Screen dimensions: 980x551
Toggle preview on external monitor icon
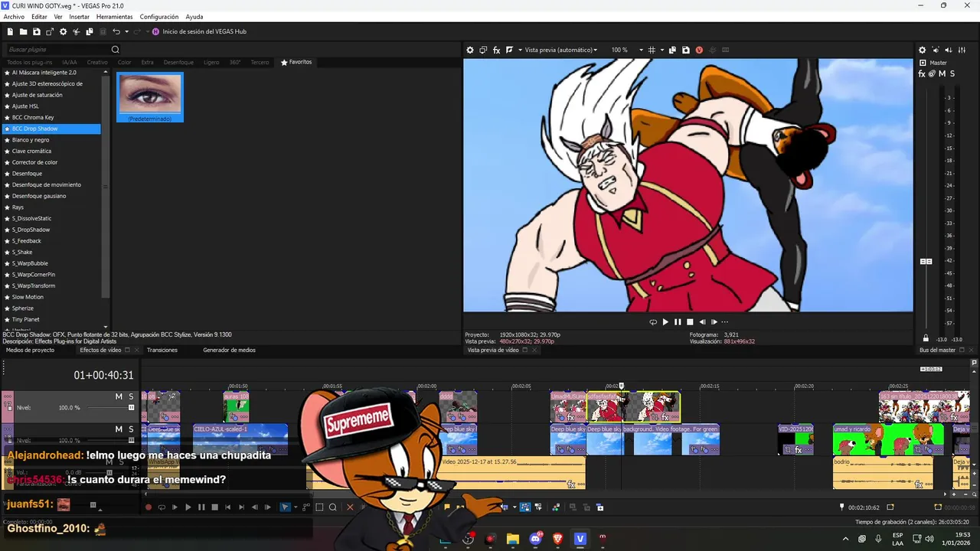coord(483,50)
